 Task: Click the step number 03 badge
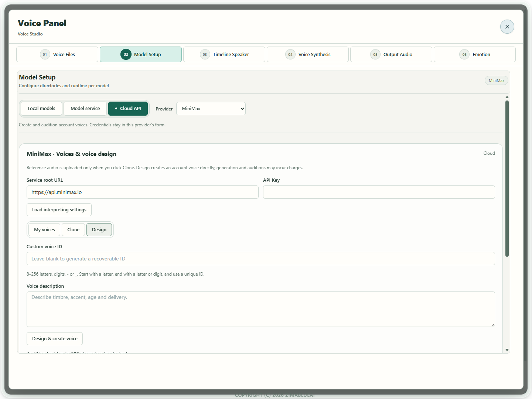205,54
